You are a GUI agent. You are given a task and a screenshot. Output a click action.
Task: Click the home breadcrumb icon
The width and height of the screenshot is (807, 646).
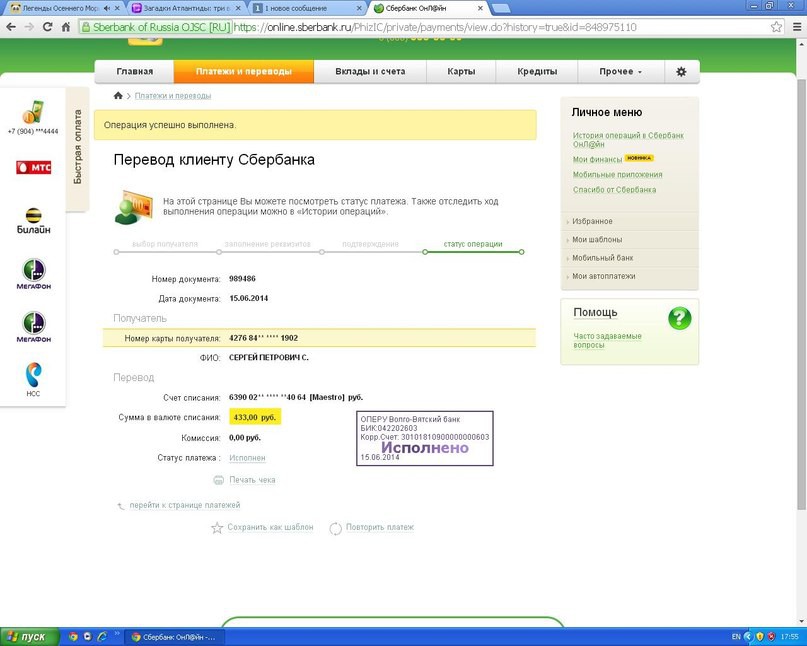118,95
